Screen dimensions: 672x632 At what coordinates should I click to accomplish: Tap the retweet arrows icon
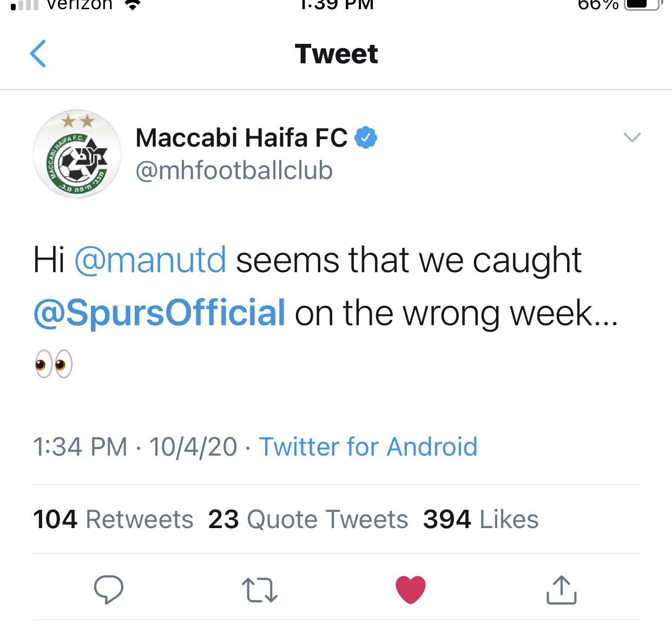(260, 590)
